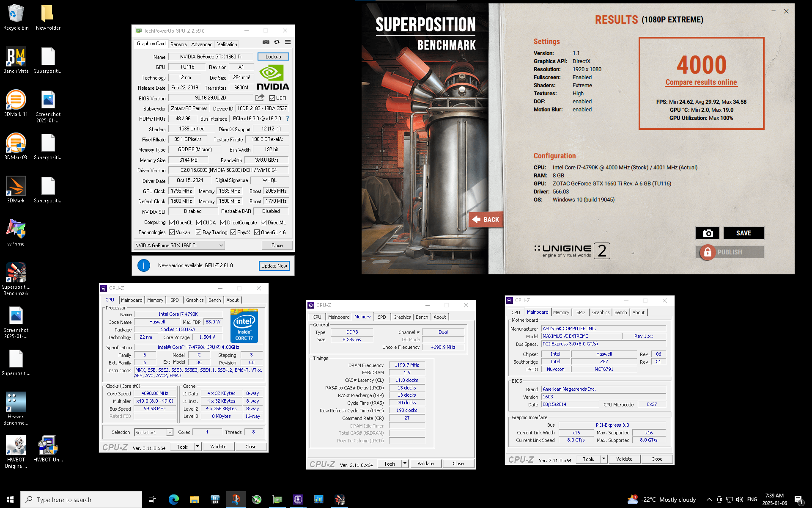Click weather widget in taskbar
Screen dimensions: 812x508
click(661, 500)
